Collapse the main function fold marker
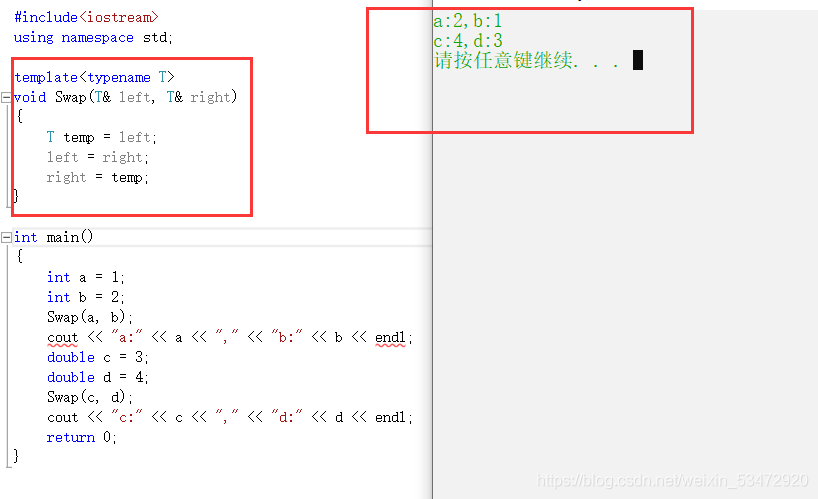Image resolution: width=818 pixels, height=499 pixels. 6,238
